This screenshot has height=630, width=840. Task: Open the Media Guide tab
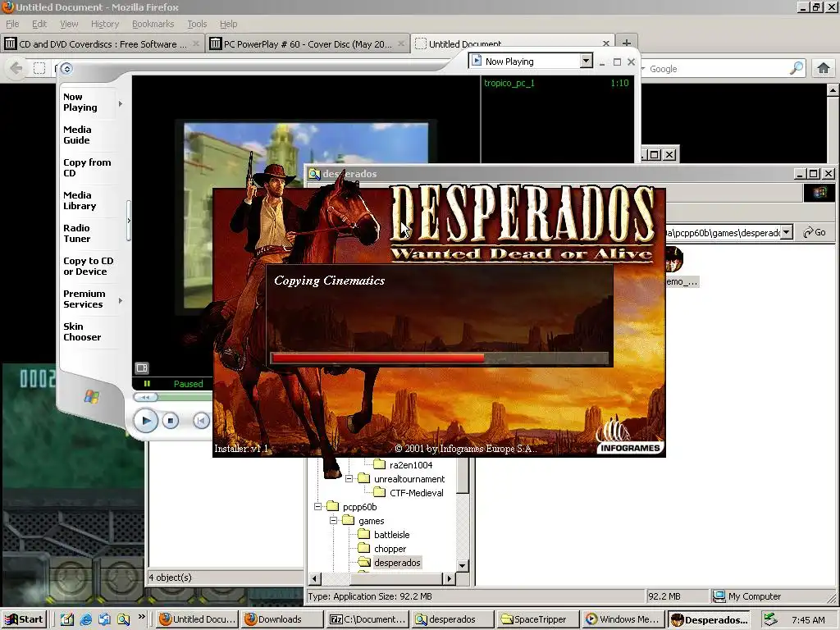point(77,135)
